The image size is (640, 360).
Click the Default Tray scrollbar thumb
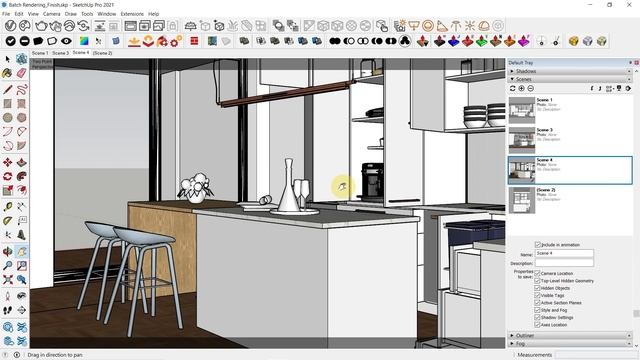click(636, 313)
